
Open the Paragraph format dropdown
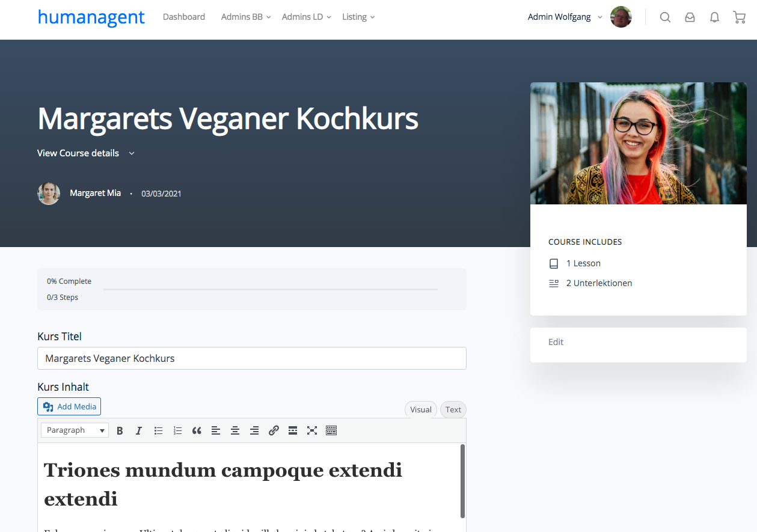point(75,430)
